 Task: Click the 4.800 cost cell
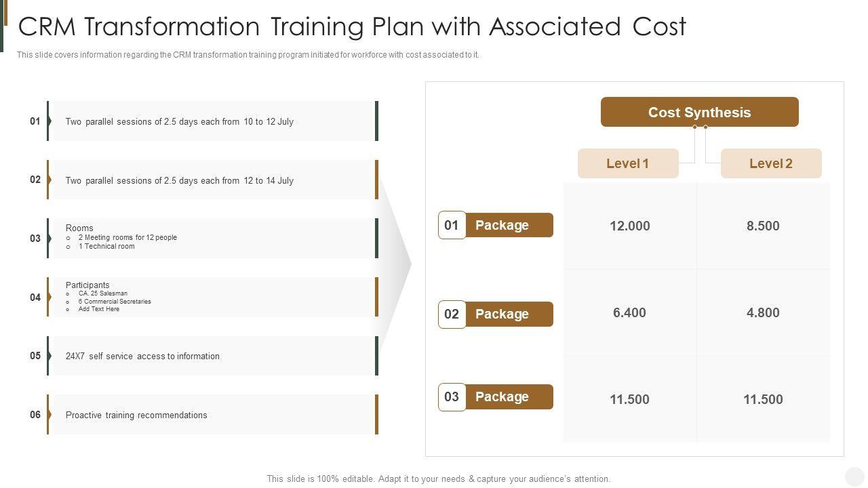pos(763,312)
